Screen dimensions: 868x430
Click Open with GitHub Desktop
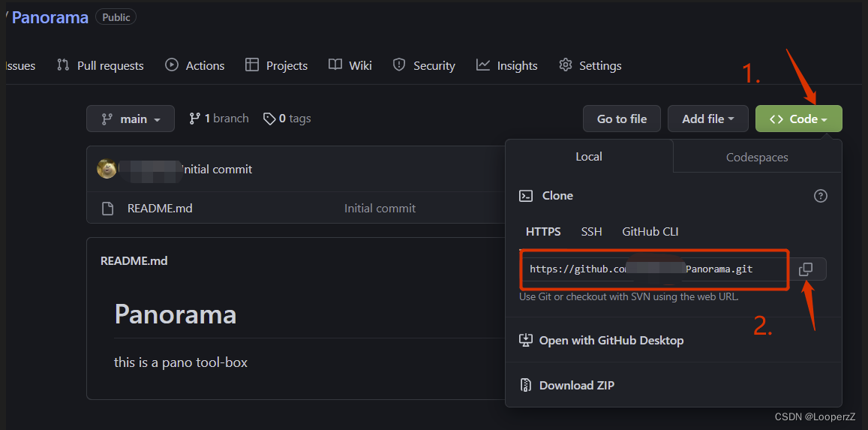click(601, 341)
